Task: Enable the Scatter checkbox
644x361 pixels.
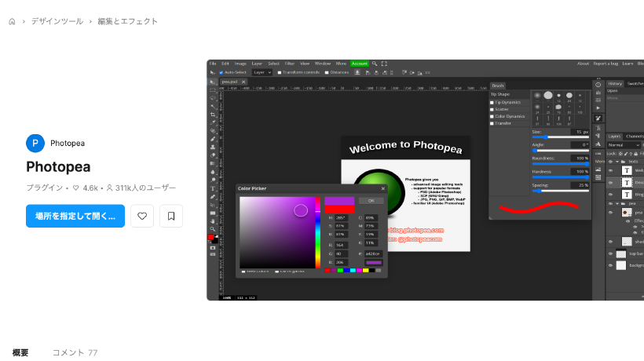Action: pyautogui.click(x=492, y=110)
